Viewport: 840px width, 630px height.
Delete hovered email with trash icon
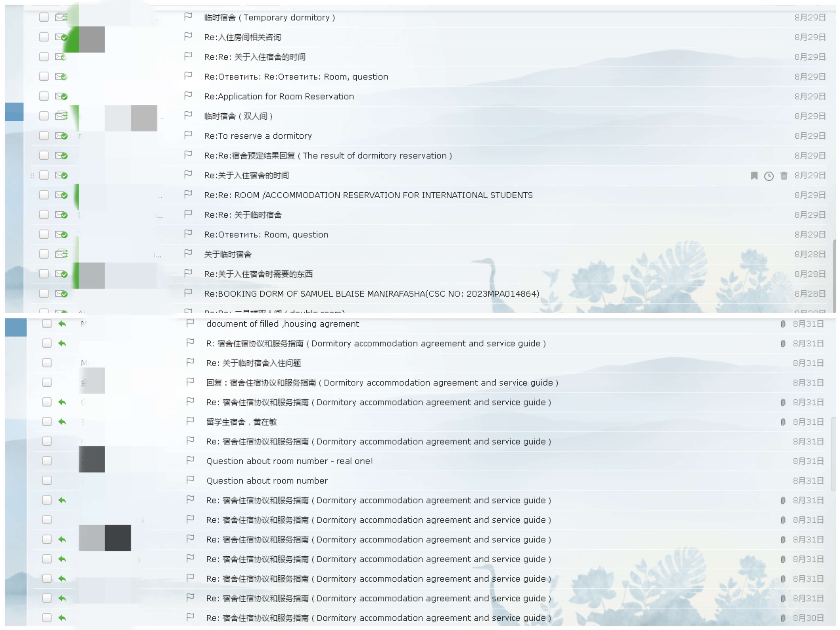(x=784, y=175)
